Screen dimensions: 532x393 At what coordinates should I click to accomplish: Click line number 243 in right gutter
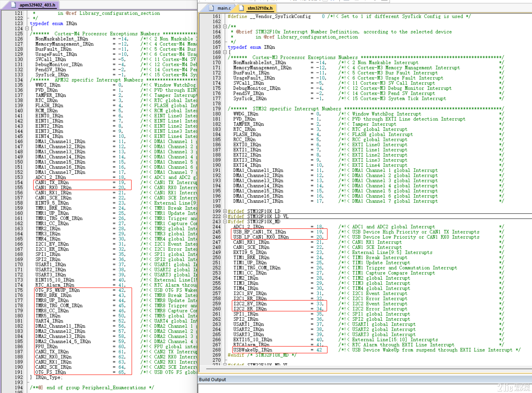(x=216, y=221)
